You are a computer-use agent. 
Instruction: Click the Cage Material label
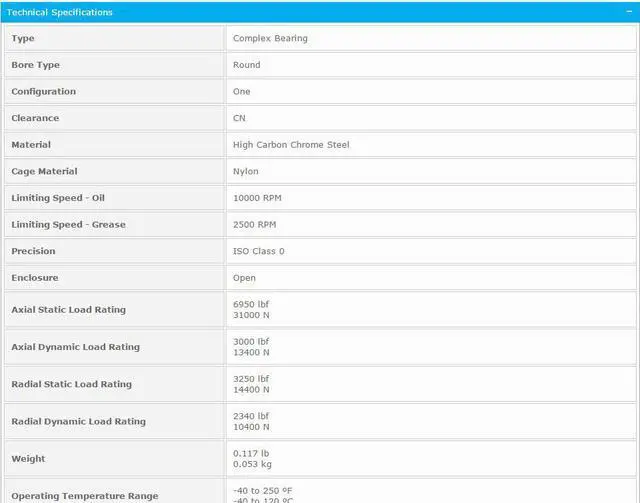[x=44, y=171]
